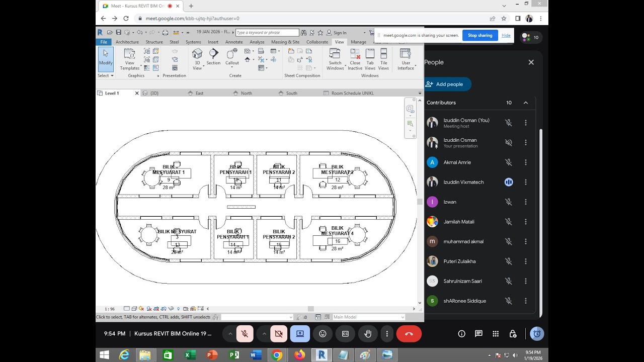Toggle raise hand button in Meet
This screenshot has height=362, width=644.
click(368, 333)
